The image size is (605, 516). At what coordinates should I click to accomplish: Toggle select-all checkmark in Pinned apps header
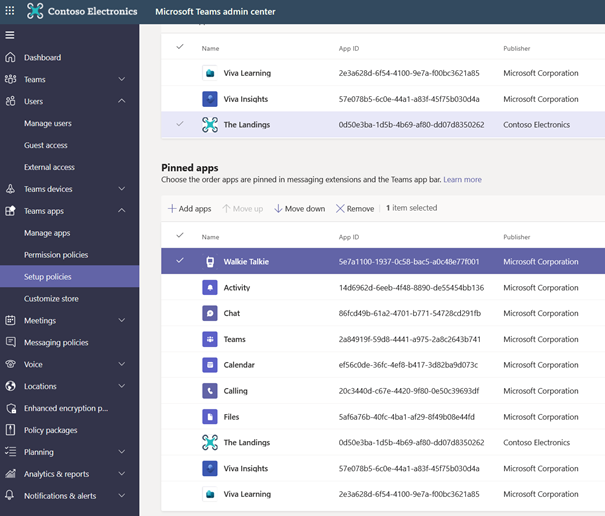coord(180,235)
